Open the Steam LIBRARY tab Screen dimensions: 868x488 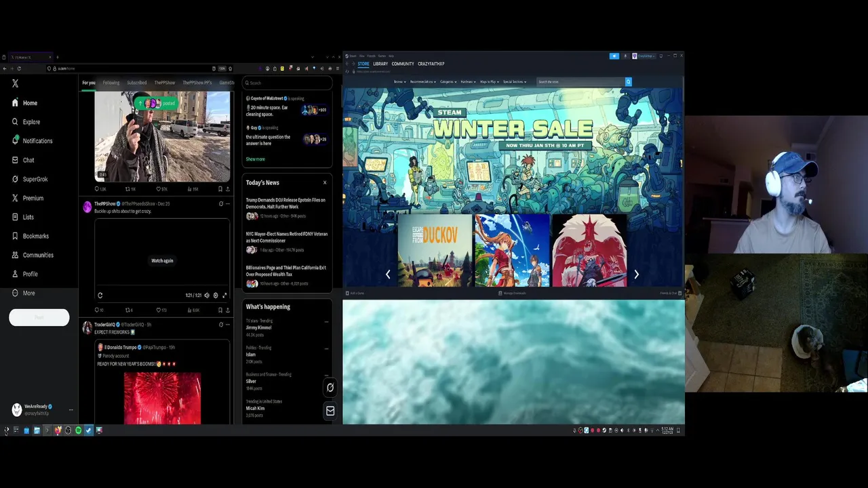[380, 64]
